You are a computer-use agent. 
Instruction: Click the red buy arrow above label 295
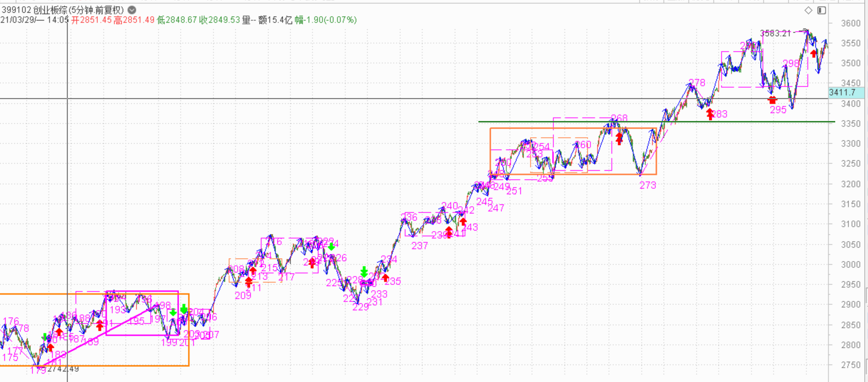pyautogui.click(x=772, y=100)
